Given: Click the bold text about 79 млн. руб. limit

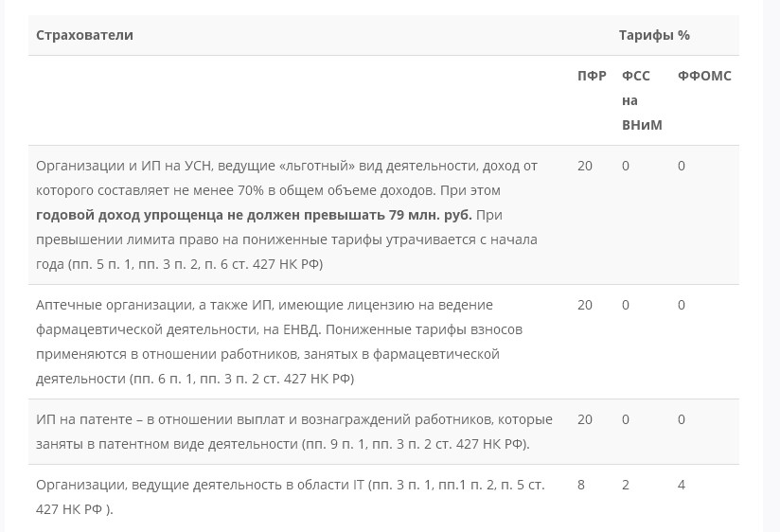Looking at the screenshot, I should click(x=254, y=215).
